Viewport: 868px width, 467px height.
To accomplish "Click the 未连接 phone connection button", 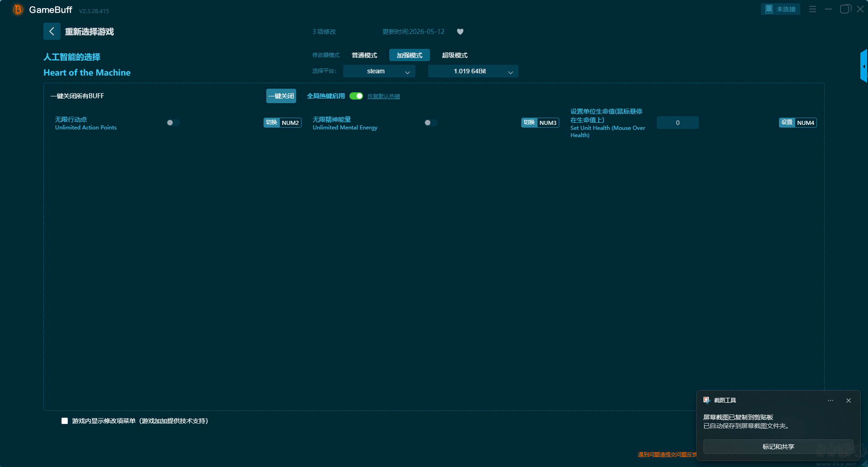I will coord(780,9).
